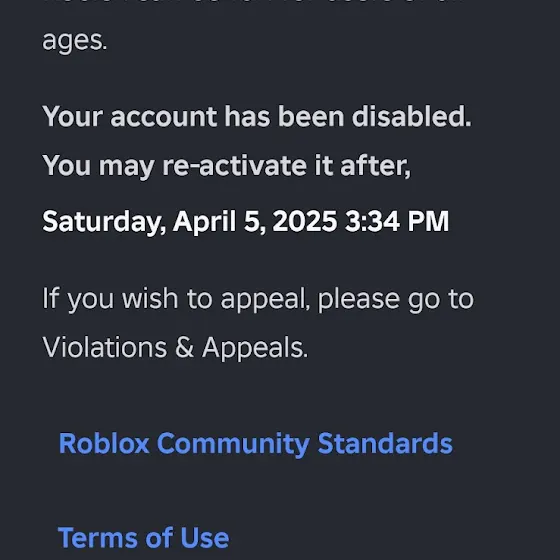Open the Terms of Use link
The width and height of the screenshot is (560, 560).
(x=143, y=538)
